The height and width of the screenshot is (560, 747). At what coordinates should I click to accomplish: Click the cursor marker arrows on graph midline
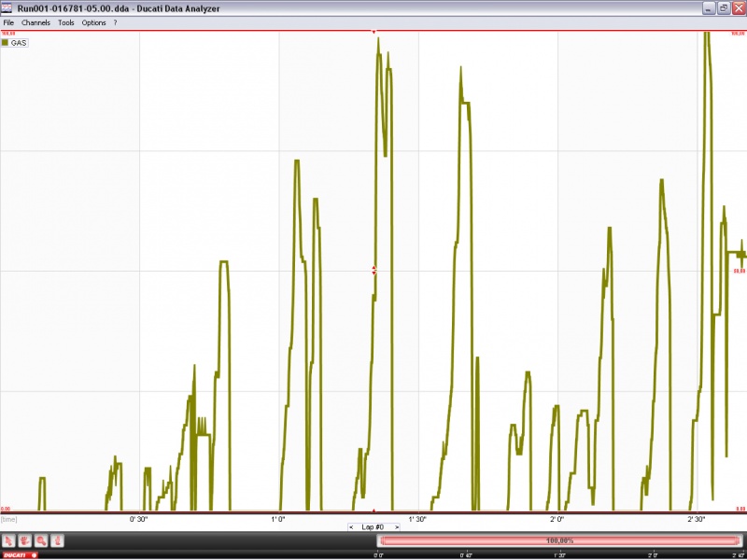click(374, 270)
